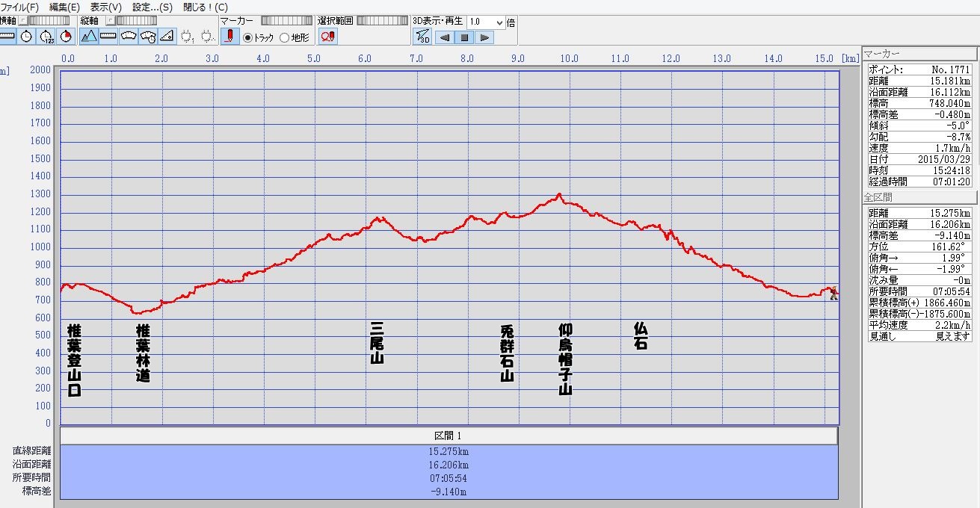The height and width of the screenshot is (508, 980).
Task: Click the 10.0 km axis tick label
Action: pos(570,58)
